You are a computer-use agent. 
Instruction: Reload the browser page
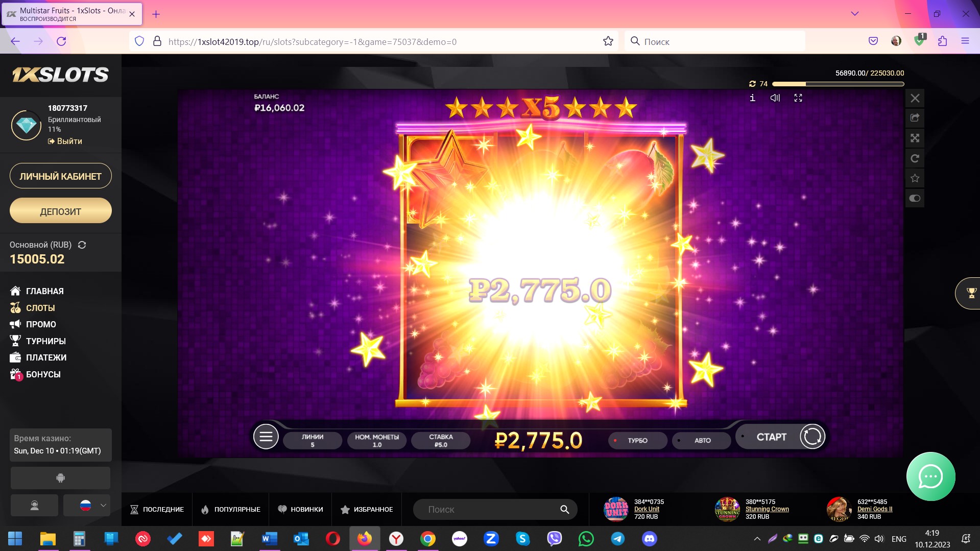61,41
